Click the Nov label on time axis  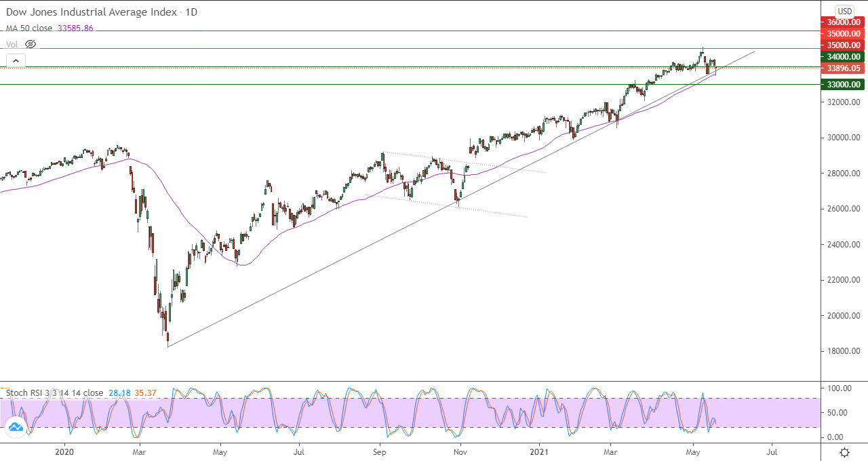point(460,451)
